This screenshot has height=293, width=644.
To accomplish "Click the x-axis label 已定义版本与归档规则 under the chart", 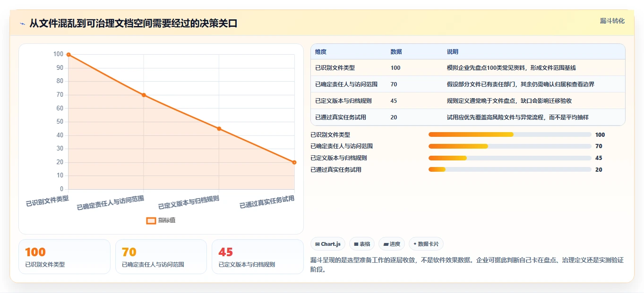I will (189, 202).
